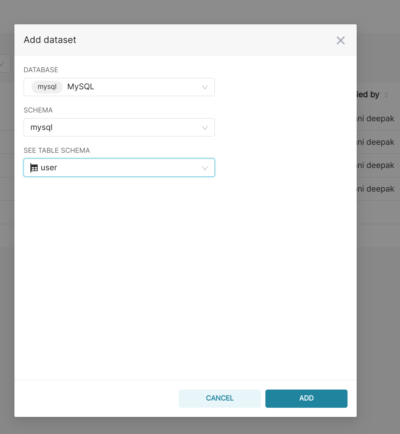
Task: Cancel adding the dataset
Action: (x=219, y=398)
